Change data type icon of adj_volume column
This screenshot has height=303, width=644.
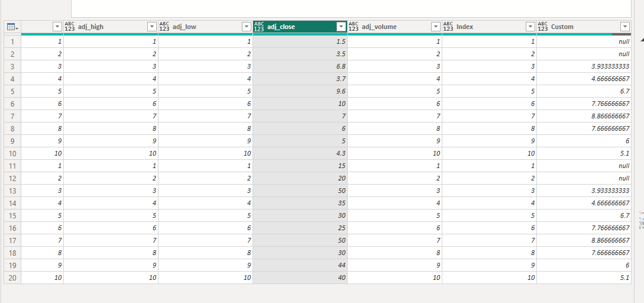(x=354, y=27)
